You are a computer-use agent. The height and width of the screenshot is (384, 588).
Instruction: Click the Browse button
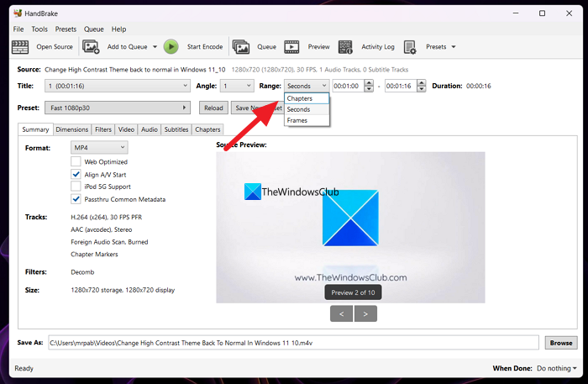561,343
